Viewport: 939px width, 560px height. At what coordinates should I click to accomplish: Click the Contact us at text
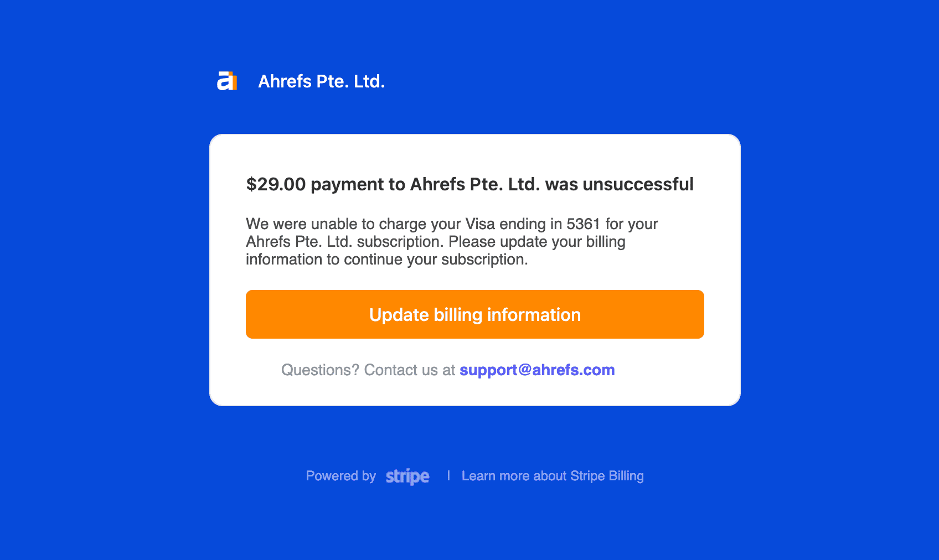[409, 370]
